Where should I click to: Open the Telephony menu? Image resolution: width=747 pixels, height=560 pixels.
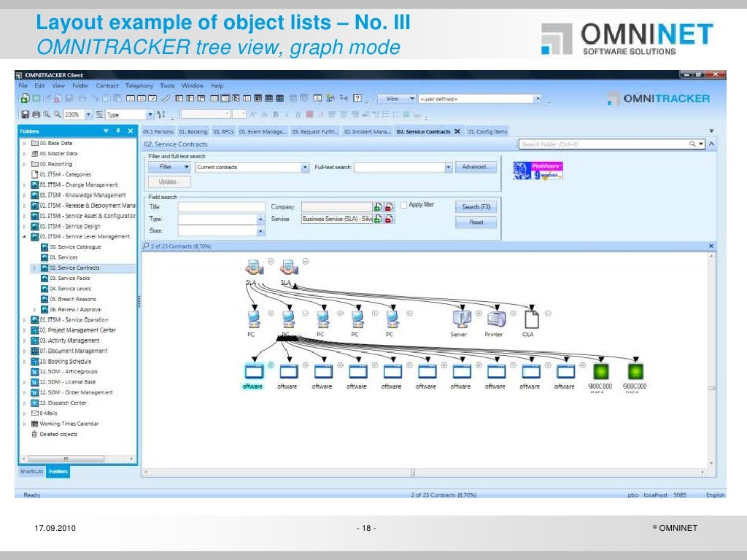click(139, 86)
